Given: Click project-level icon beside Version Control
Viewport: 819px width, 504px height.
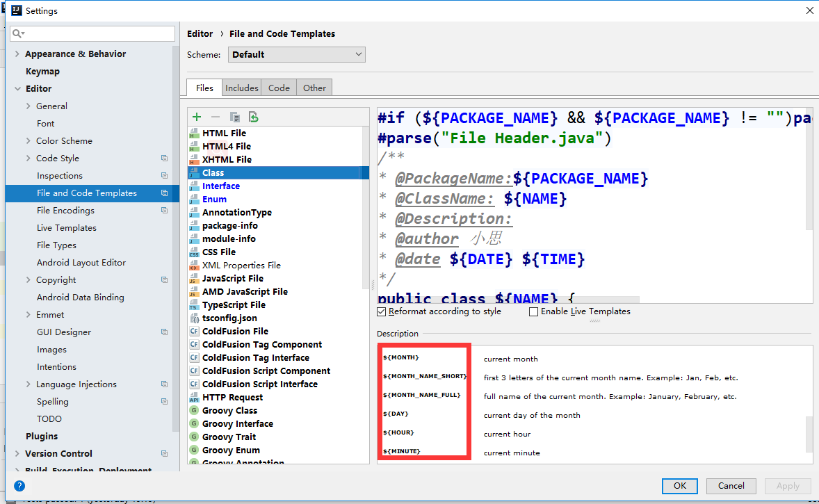Looking at the screenshot, I should pos(165,454).
